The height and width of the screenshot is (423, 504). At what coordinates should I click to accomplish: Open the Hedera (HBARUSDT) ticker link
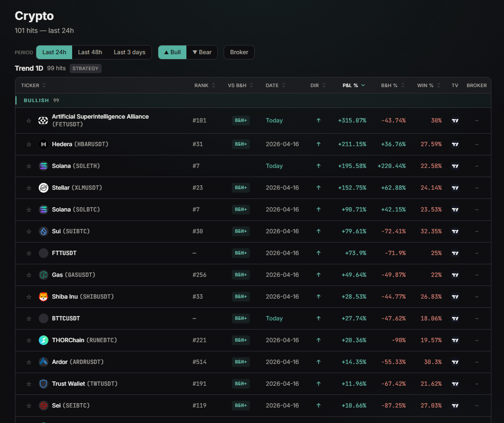coord(80,144)
